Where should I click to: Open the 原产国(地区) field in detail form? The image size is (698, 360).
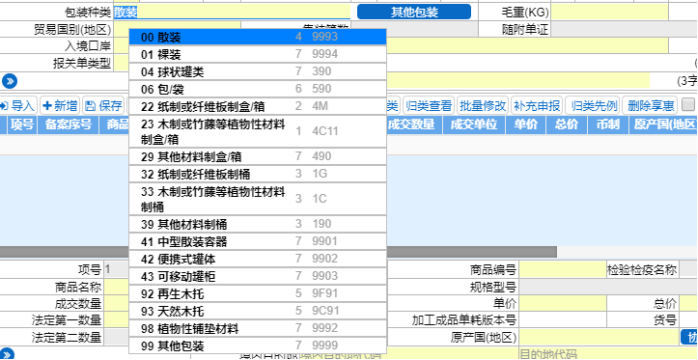click(599, 337)
